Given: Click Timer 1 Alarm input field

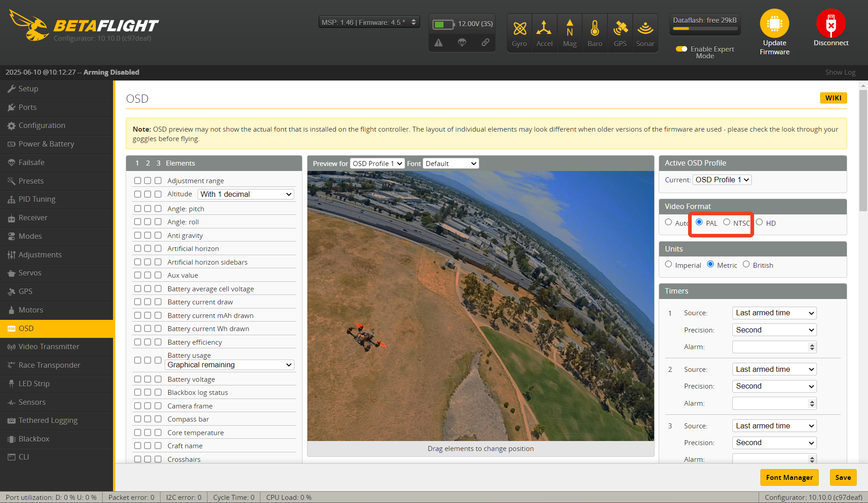Looking at the screenshot, I should [x=774, y=347].
